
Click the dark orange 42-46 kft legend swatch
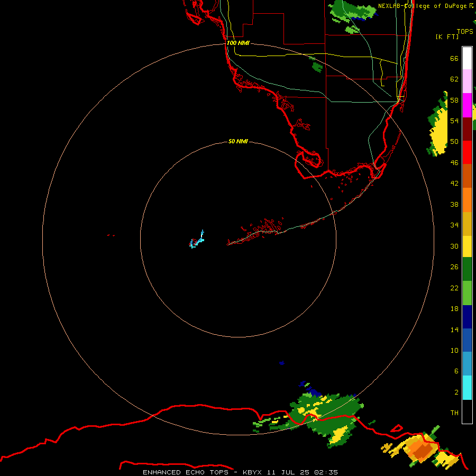click(x=467, y=176)
